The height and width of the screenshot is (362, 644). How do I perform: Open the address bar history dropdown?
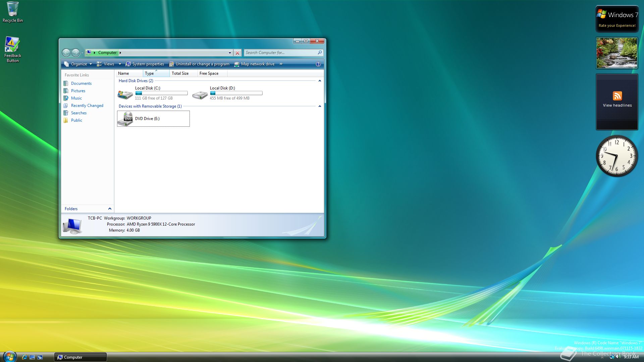point(230,53)
